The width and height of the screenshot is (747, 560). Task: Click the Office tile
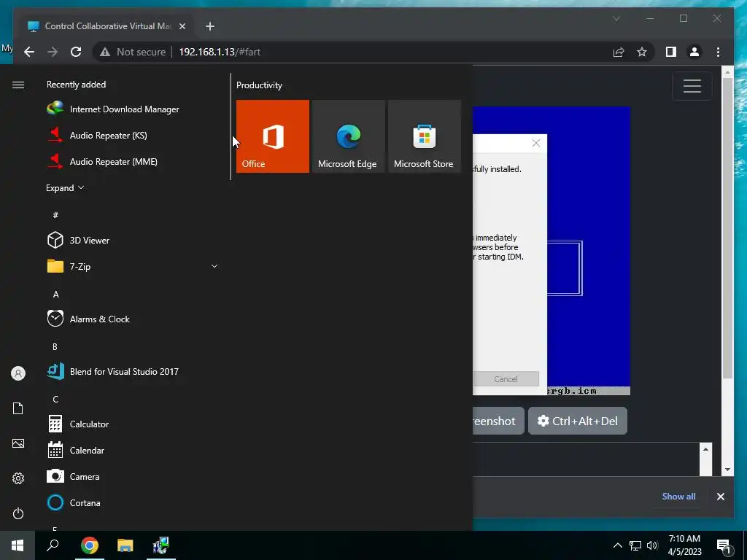(273, 136)
